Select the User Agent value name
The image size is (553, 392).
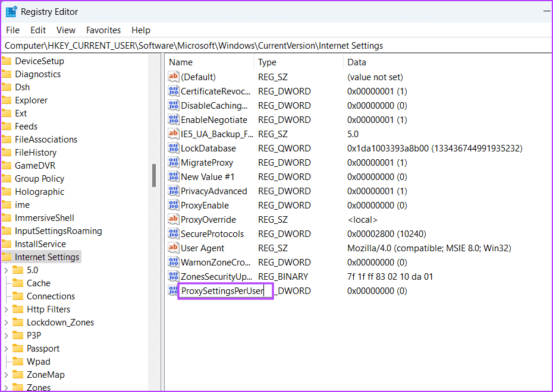202,248
